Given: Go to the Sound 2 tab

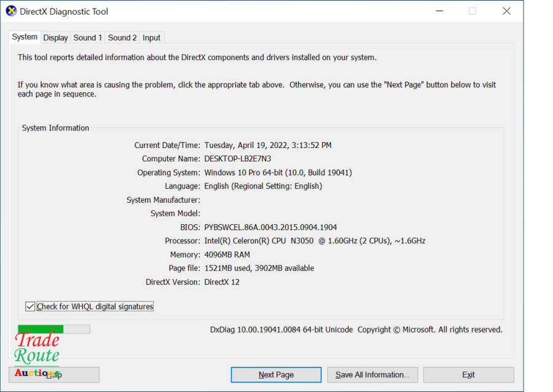Looking at the screenshot, I should tap(122, 37).
